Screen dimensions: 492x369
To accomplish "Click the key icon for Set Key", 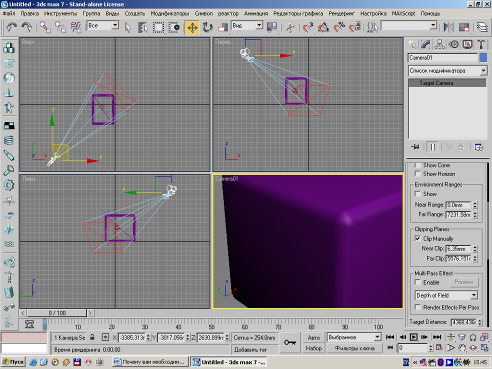I will [x=290, y=342].
